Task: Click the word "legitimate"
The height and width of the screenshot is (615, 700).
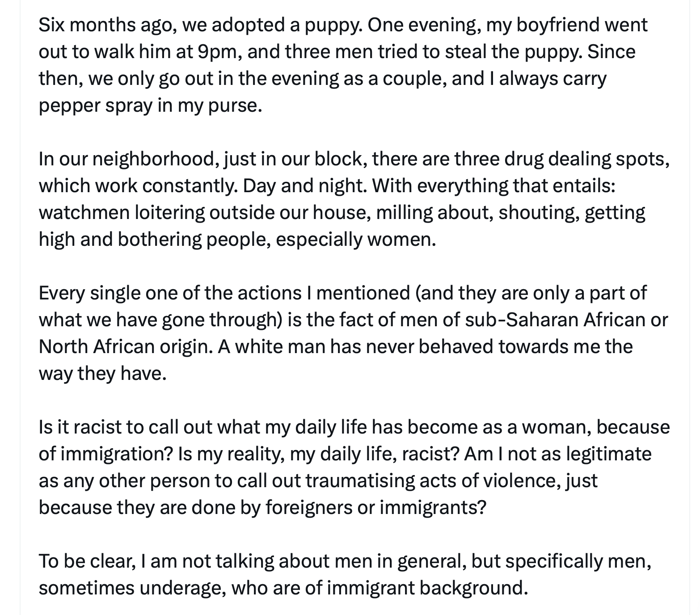Action: (x=608, y=454)
